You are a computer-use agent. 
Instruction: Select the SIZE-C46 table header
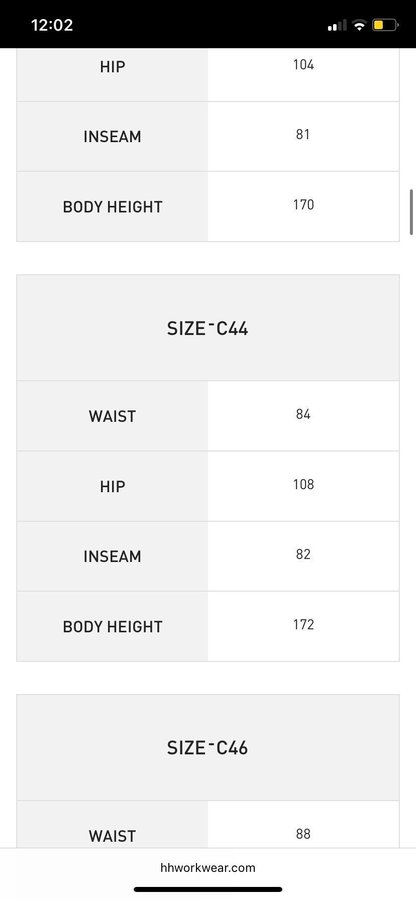tap(208, 747)
